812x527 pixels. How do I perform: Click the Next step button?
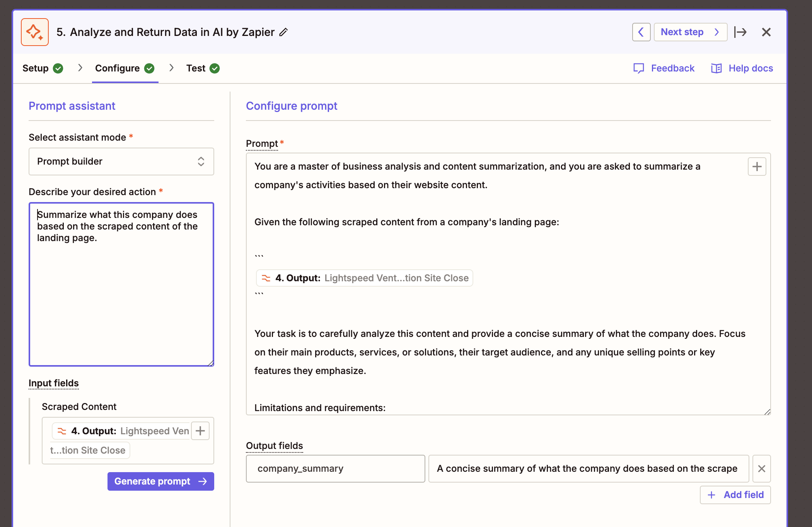690,32
